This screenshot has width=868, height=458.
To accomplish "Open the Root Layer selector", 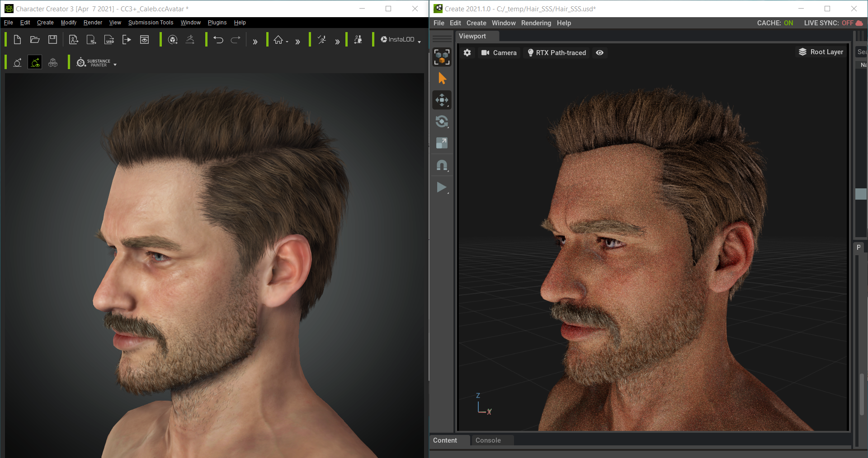I will 821,52.
